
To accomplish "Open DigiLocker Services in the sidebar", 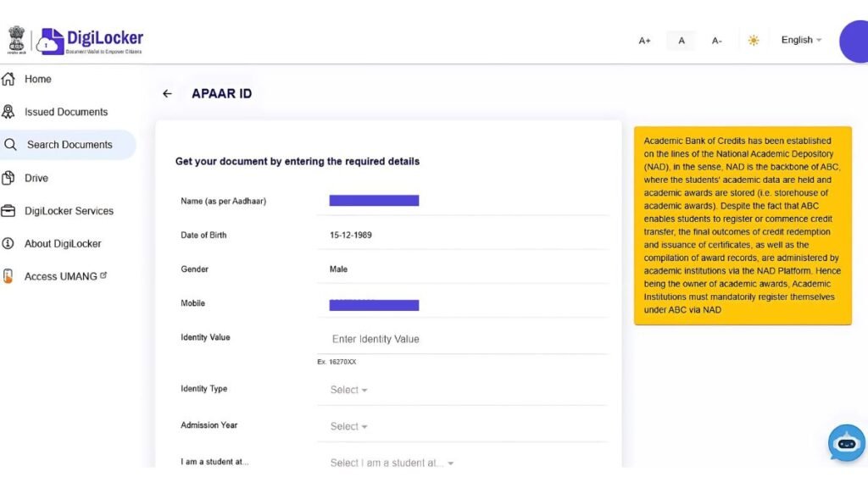I will coord(68,211).
